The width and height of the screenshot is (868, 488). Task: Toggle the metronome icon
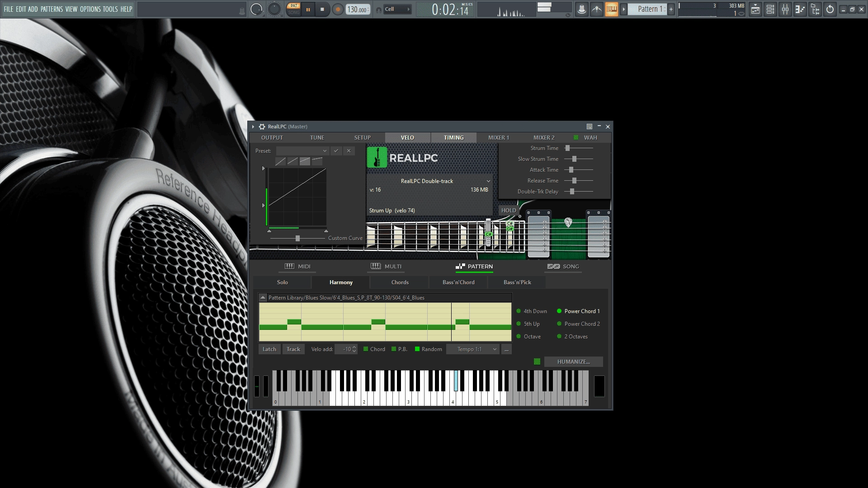point(582,9)
